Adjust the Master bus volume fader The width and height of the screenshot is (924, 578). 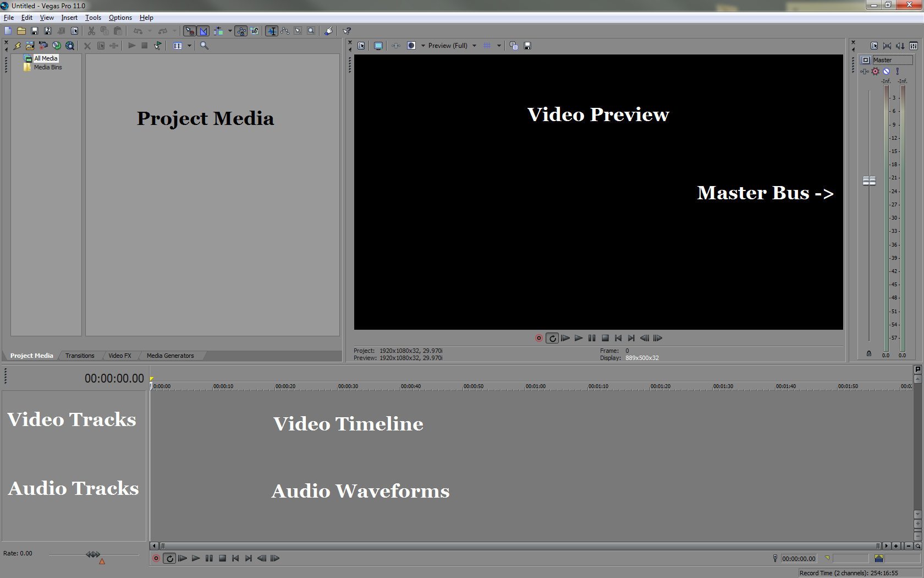point(869,181)
